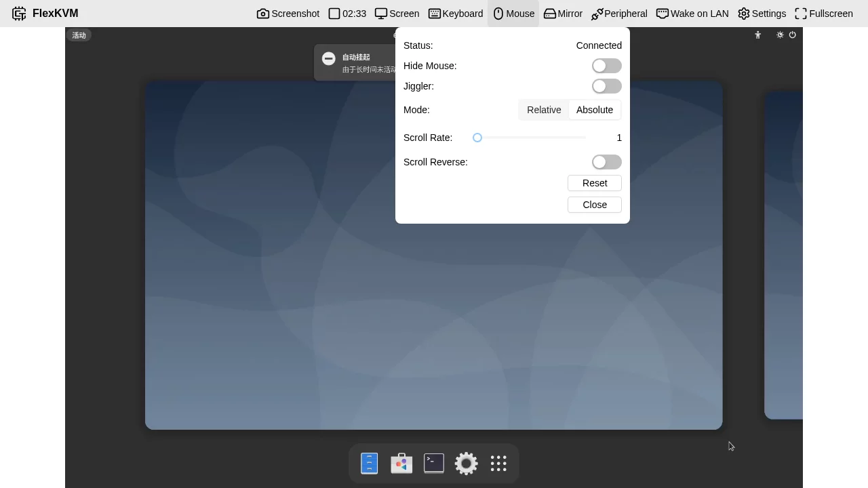Open the Peripheral menu
868x488 pixels.
coord(619,14)
